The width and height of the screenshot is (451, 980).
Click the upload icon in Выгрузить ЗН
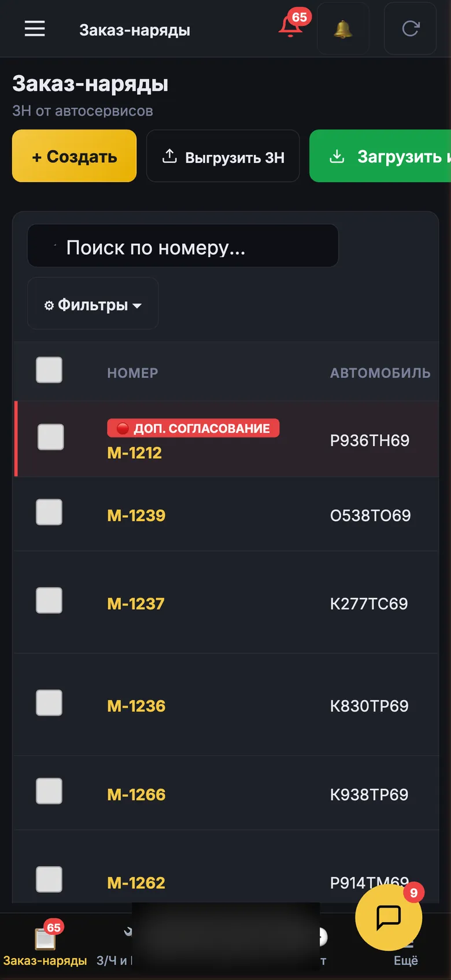click(169, 156)
